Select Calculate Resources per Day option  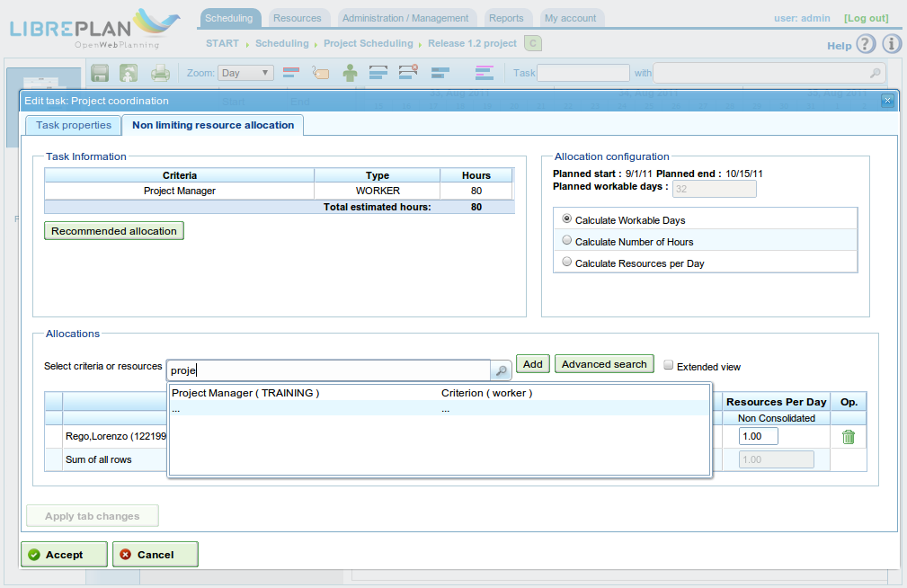point(567,262)
